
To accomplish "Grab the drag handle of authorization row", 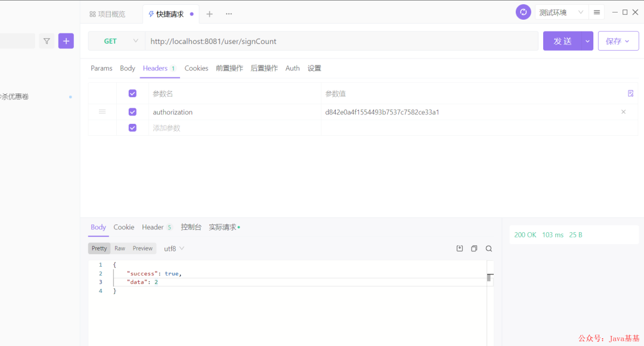I will coord(103,111).
